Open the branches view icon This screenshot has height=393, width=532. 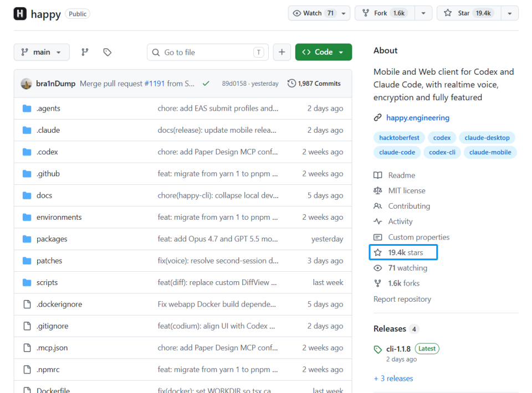pos(85,52)
